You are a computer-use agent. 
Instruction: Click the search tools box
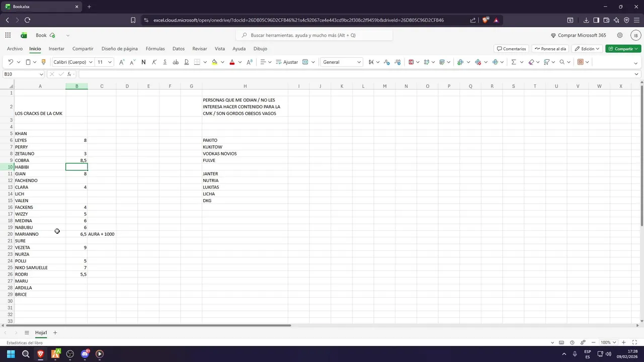coord(314,35)
